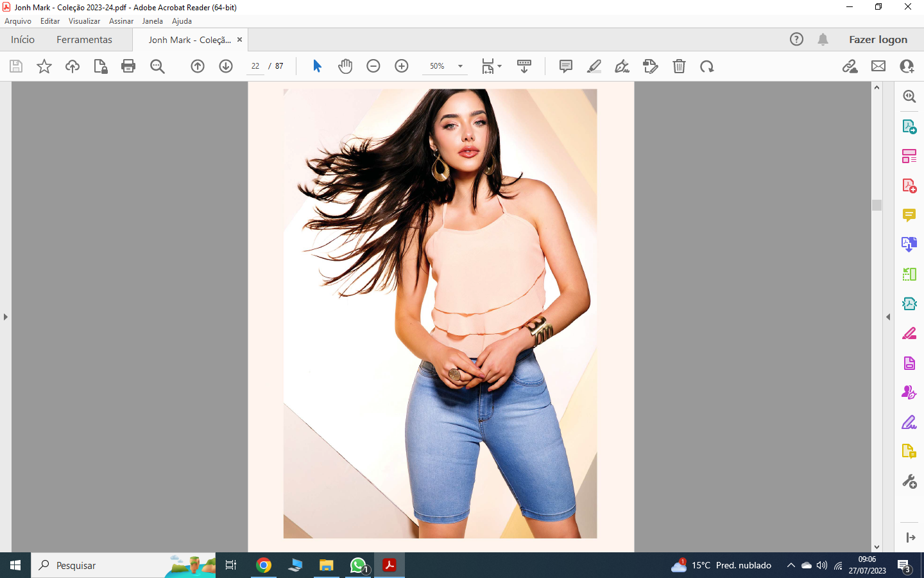Expand the page fit options dropdown
Viewport: 924px width, 578px height.
499,66
